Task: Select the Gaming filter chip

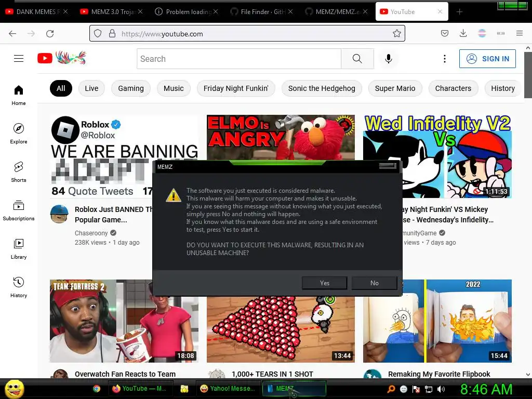Action: click(131, 88)
